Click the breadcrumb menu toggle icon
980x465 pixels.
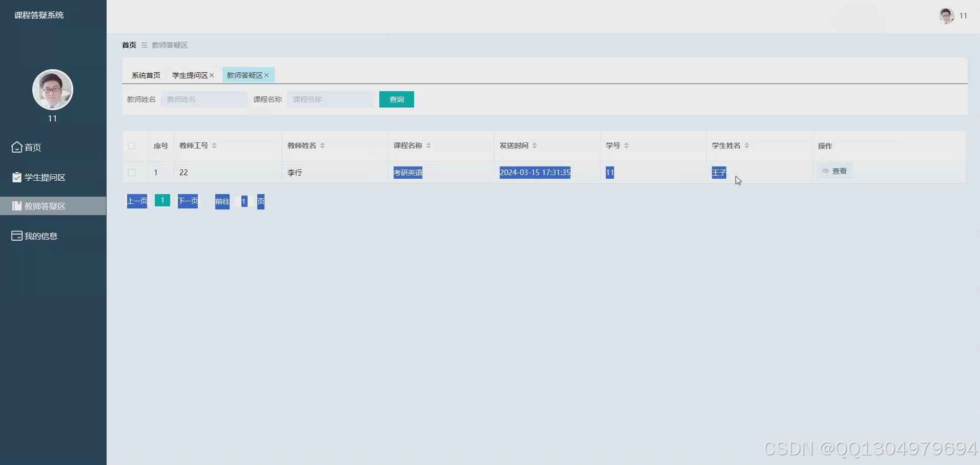click(144, 45)
